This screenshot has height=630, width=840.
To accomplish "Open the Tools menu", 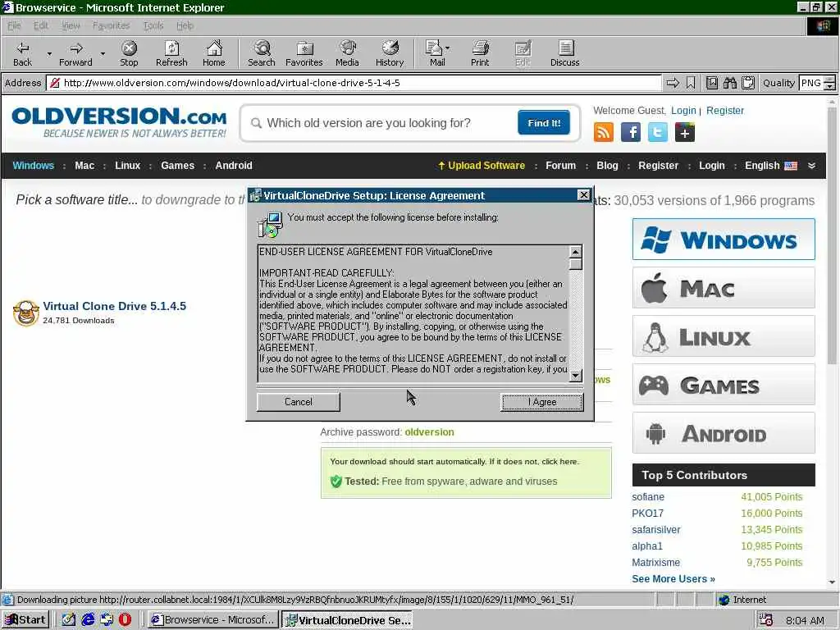I will click(153, 25).
